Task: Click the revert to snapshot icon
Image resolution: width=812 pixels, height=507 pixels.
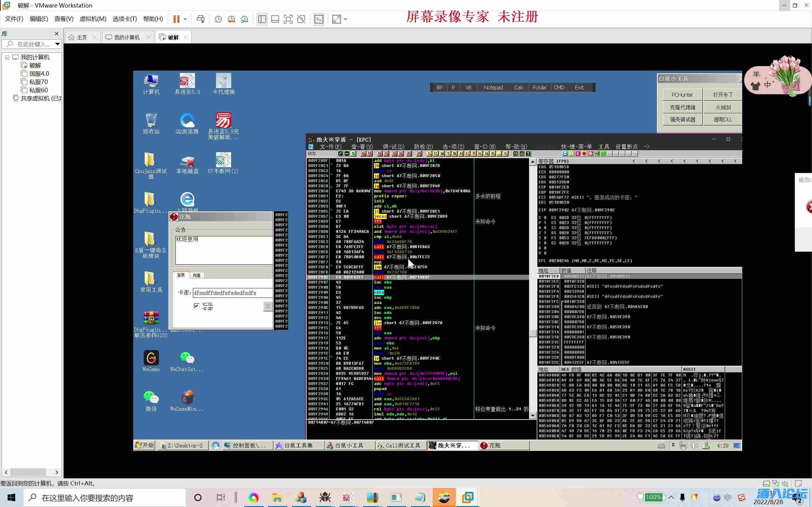Action: tap(231, 19)
